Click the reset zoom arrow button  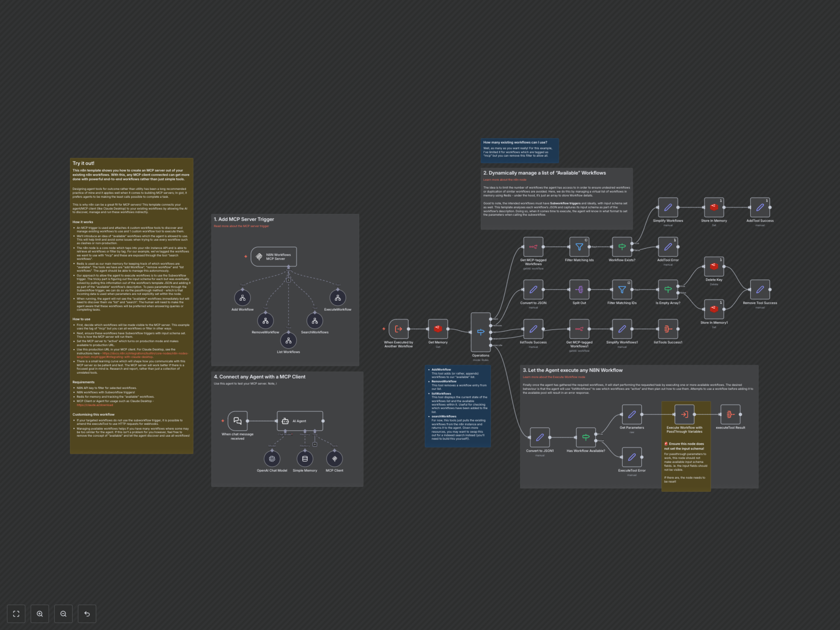(87, 614)
